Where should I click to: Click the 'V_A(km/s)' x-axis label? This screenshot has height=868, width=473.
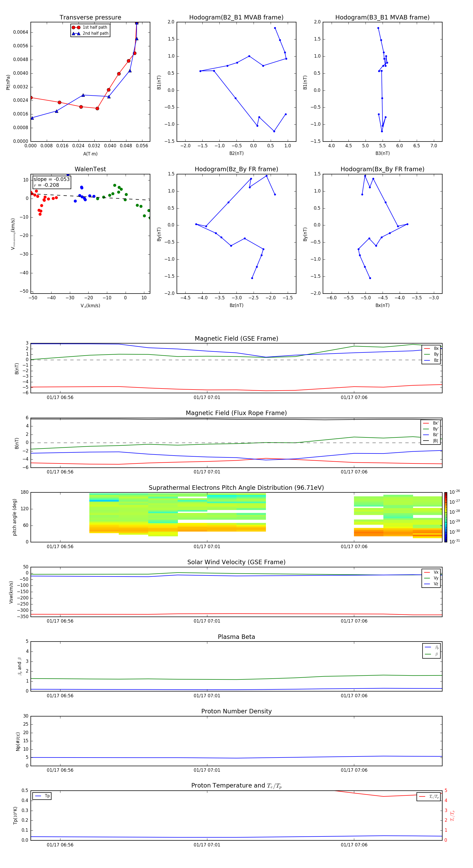90,306
